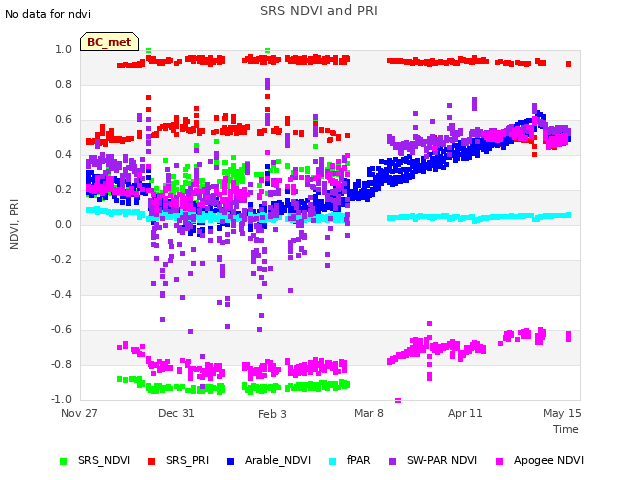Select the SRS_NDVI legend label

coord(104,460)
